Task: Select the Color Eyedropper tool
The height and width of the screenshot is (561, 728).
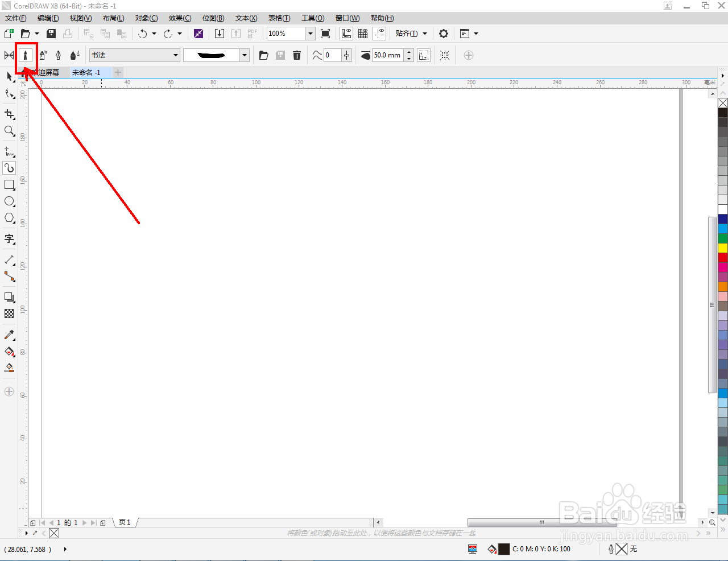Action: (9, 335)
